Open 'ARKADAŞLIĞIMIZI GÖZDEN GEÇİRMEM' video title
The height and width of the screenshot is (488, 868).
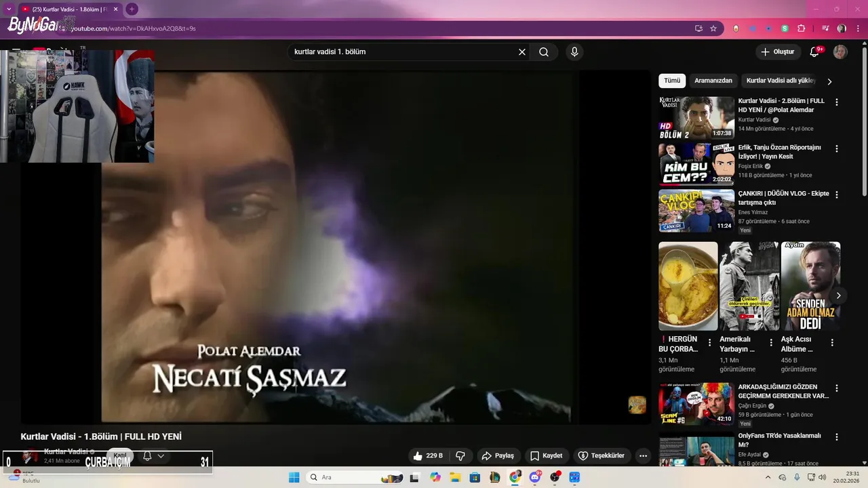coord(783,392)
